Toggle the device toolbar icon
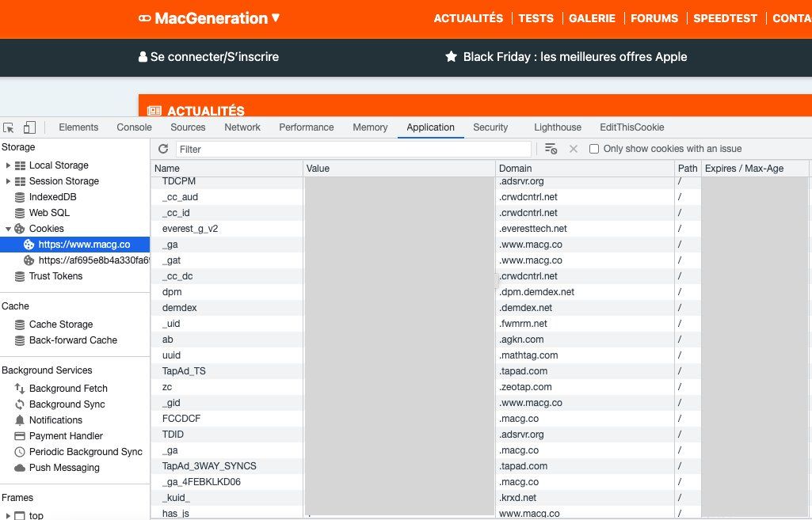The width and height of the screenshot is (812, 520). 29,127
